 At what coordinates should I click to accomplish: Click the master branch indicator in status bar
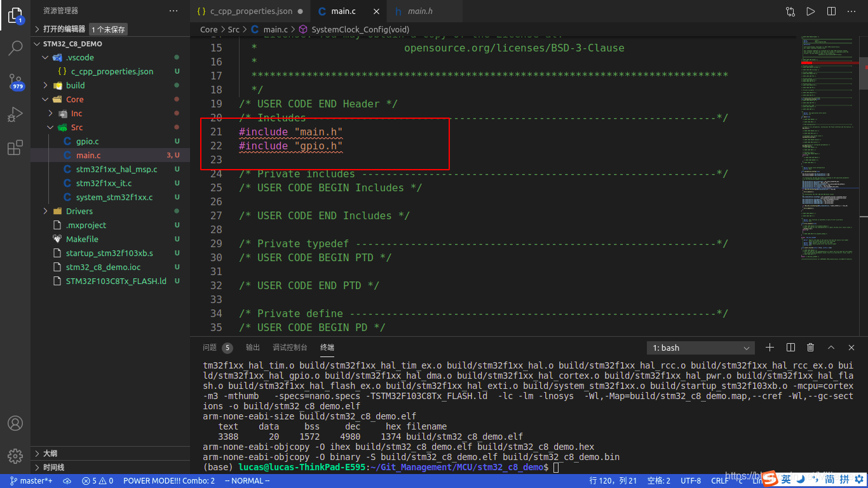[31, 481]
